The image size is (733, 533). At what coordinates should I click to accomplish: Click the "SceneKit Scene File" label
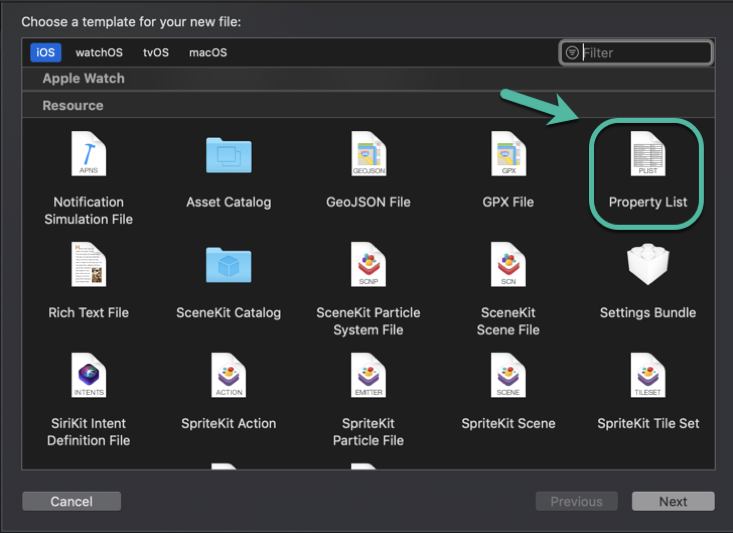(508, 321)
